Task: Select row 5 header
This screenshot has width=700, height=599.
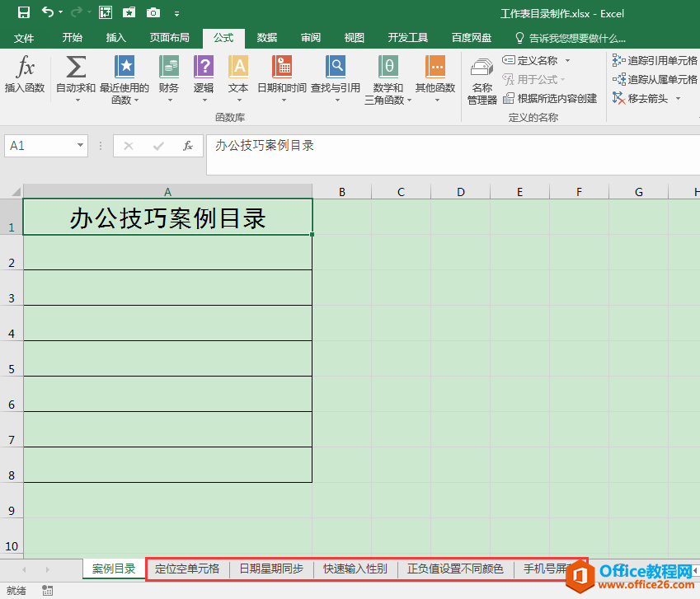Action: (12, 359)
